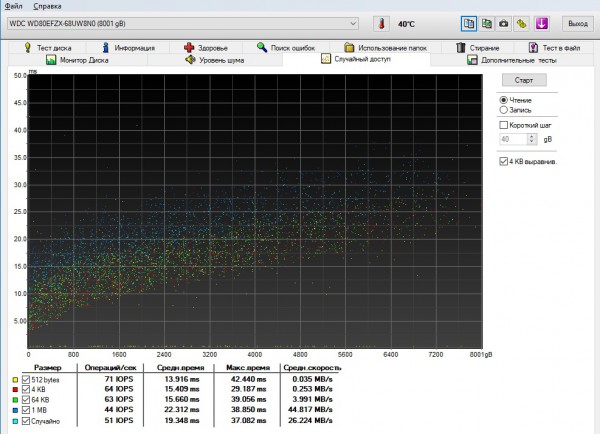Switch to the Здоровье tab

(x=206, y=47)
